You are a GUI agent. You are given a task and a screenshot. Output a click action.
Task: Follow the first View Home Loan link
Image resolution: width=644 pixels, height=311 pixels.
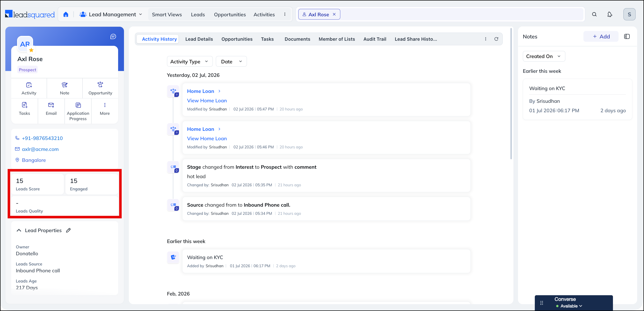click(x=207, y=101)
